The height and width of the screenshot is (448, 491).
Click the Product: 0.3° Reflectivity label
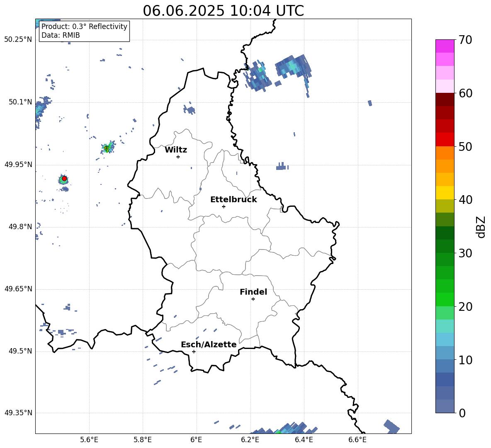pyautogui.click(x=84, y=27)
